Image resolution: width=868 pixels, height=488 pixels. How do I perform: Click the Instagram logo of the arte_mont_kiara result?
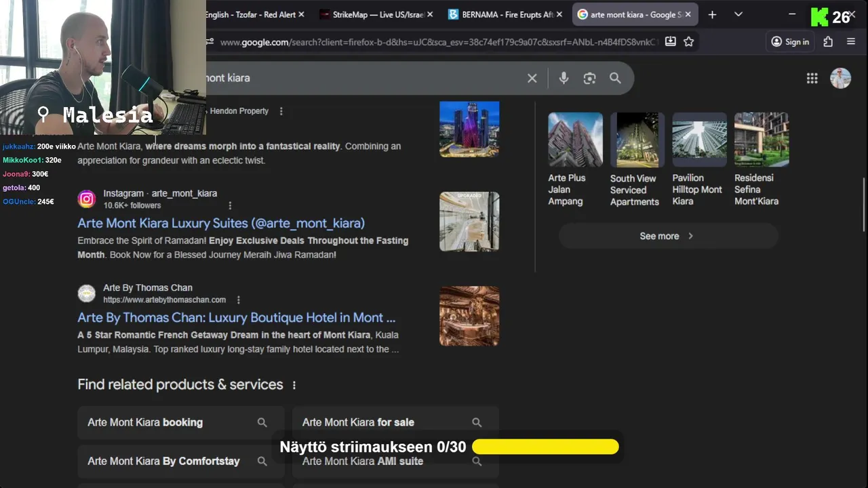(86, 199)
